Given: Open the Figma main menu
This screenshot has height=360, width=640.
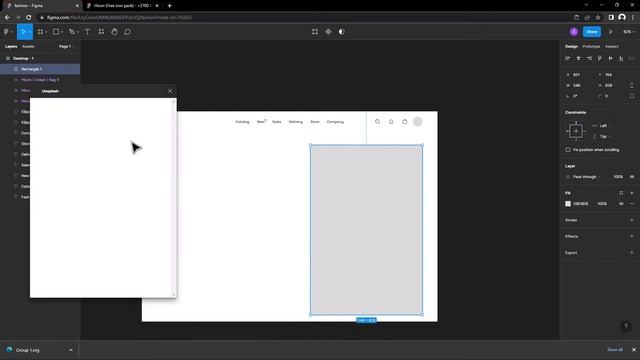Looking at the screenshot, I should point(7,31).
